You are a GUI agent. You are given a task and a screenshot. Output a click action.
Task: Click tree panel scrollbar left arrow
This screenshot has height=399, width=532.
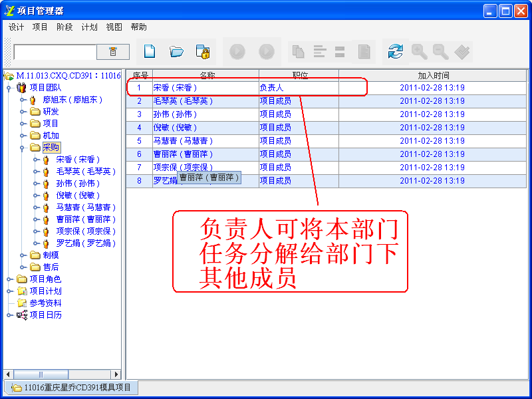(x=8, y=374)
